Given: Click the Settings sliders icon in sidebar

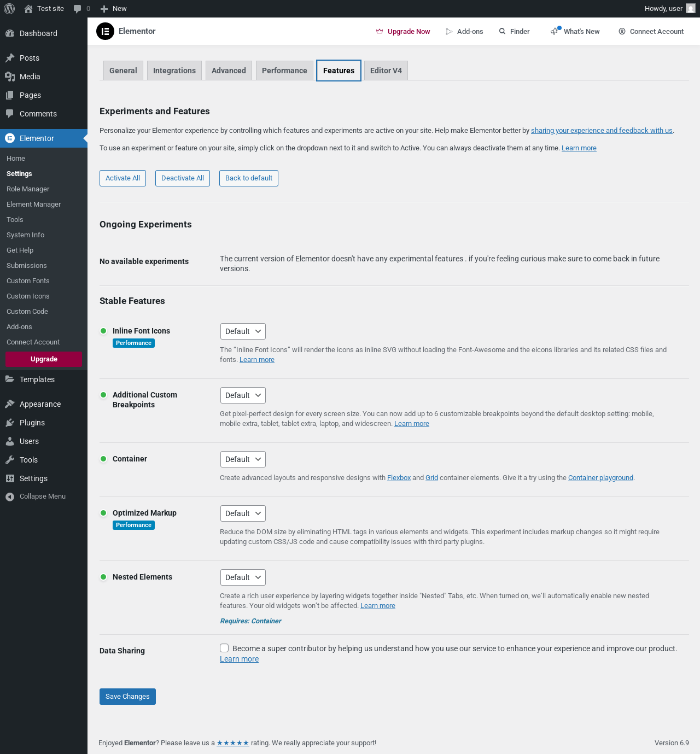Looking at the screenshot, I should [10, 478].
